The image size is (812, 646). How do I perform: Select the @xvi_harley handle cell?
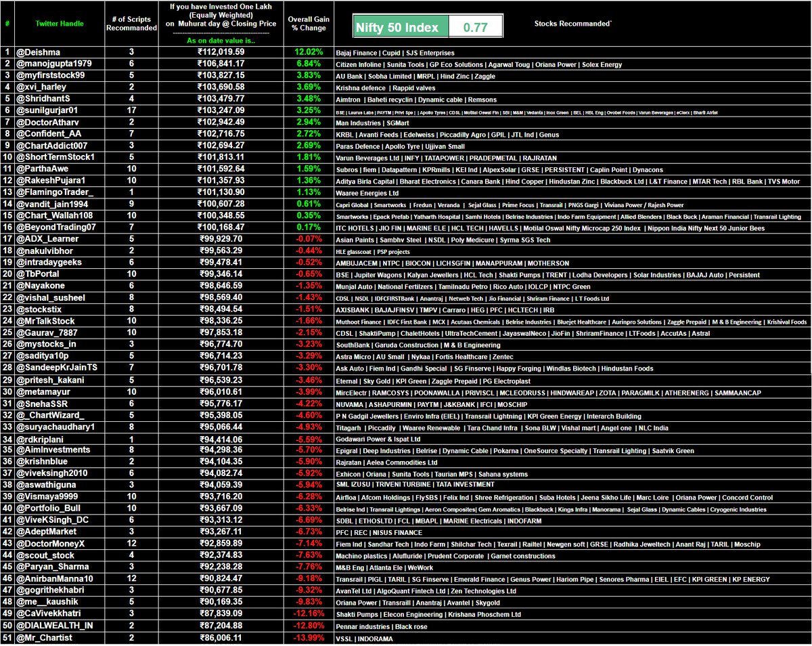pyautogui.click(x=60, y=89)
